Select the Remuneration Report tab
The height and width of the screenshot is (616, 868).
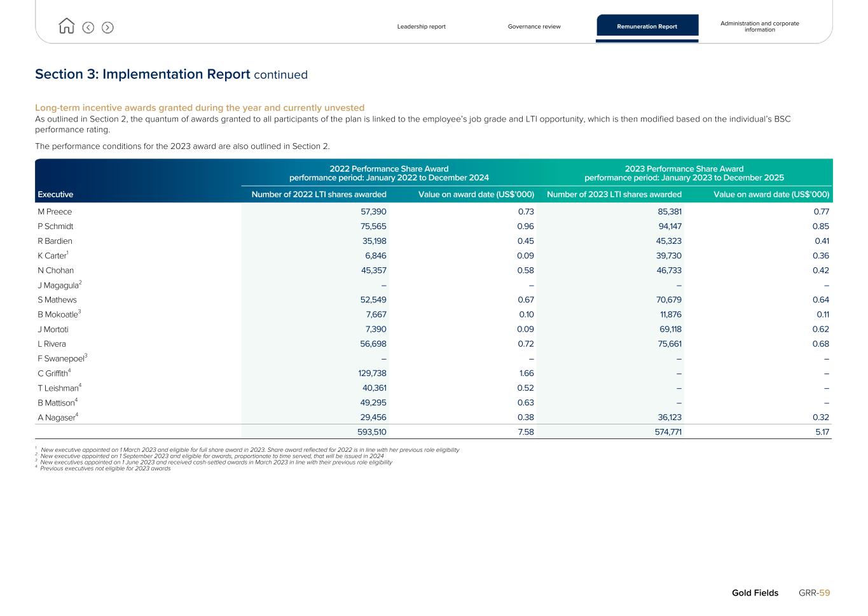pos(647,27)
